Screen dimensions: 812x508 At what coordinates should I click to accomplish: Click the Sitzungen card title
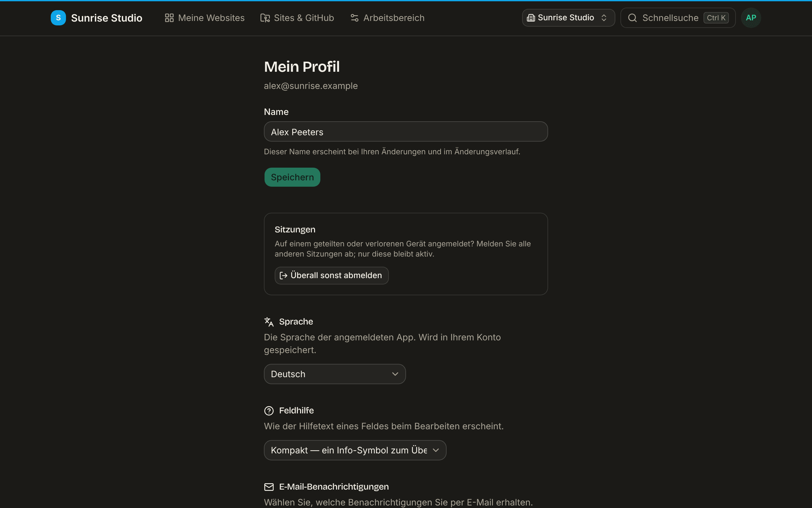coord(295,230)
